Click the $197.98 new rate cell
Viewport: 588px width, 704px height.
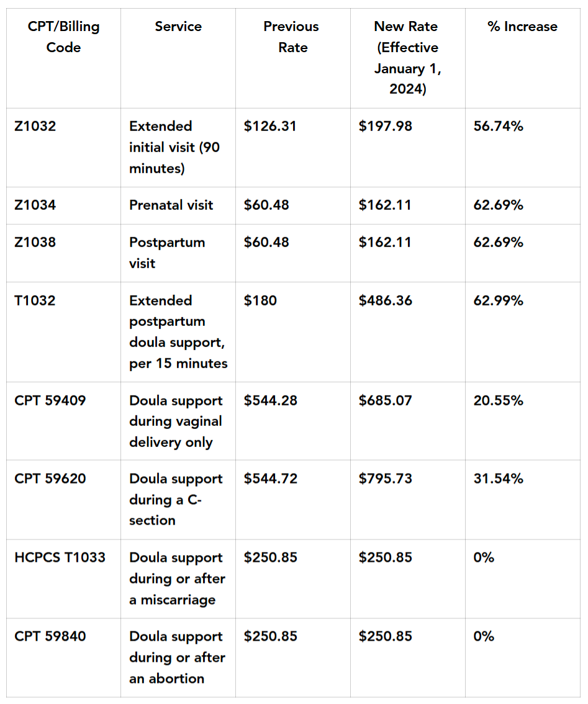tap(386, 126)
